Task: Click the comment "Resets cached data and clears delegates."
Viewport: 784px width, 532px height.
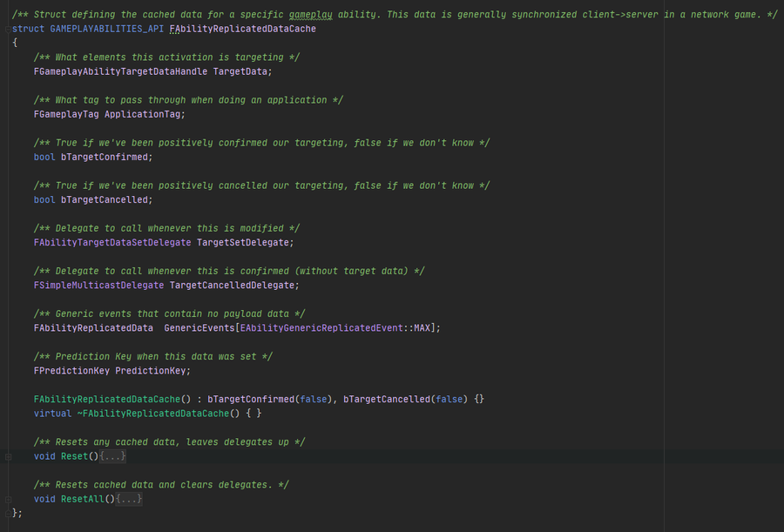Action: click(161, 485)
